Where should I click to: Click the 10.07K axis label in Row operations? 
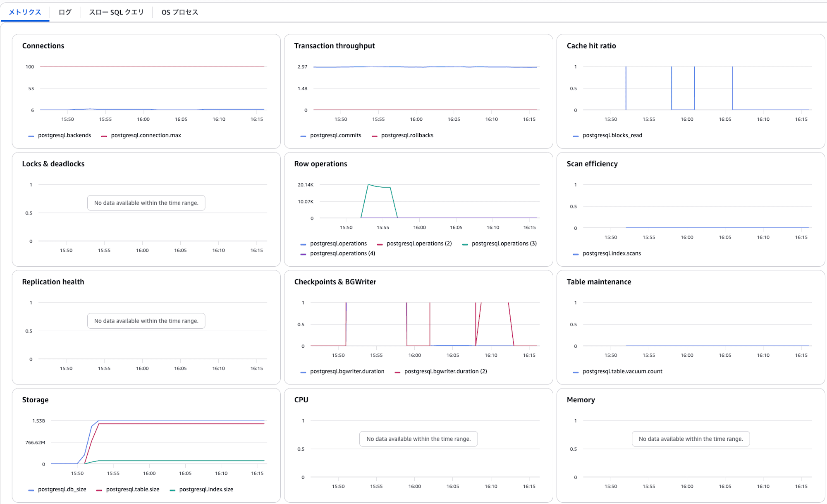306,202
